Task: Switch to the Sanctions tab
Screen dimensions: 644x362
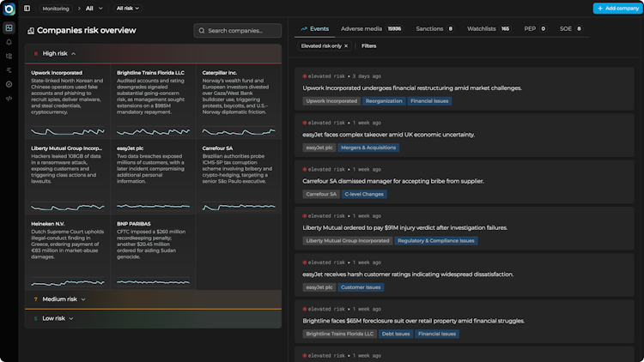Action: coord(434,28)
